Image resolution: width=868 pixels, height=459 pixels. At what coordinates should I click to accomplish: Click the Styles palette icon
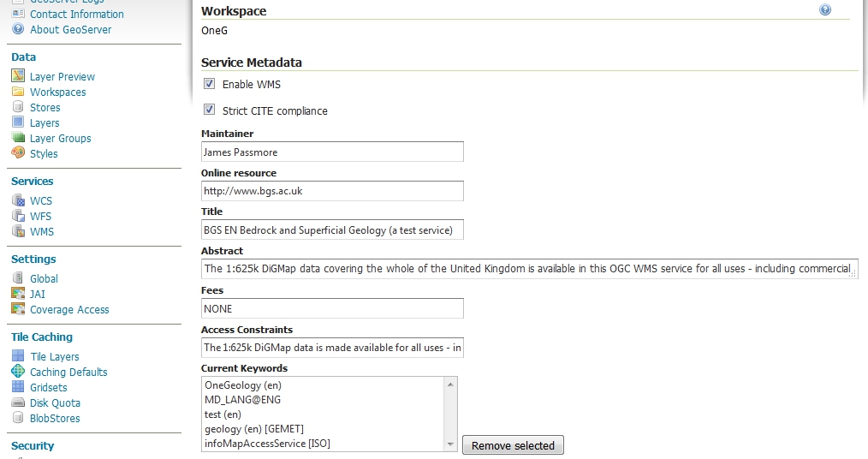18,152
